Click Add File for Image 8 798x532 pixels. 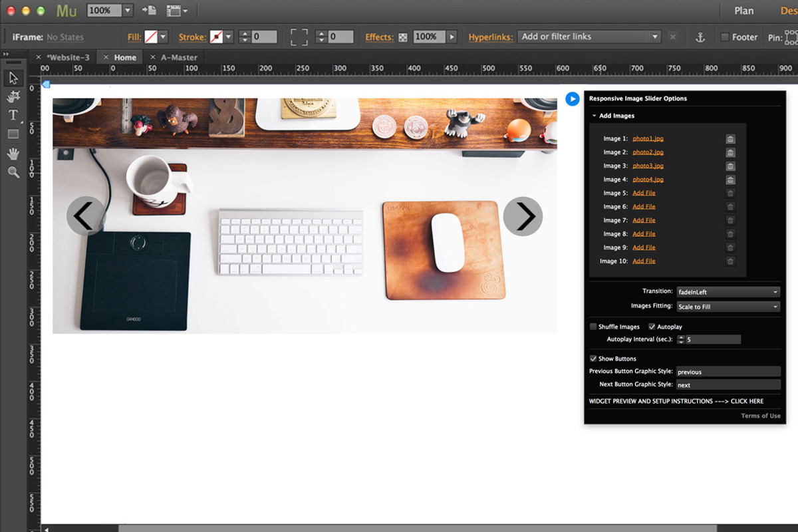coord(644,234)
